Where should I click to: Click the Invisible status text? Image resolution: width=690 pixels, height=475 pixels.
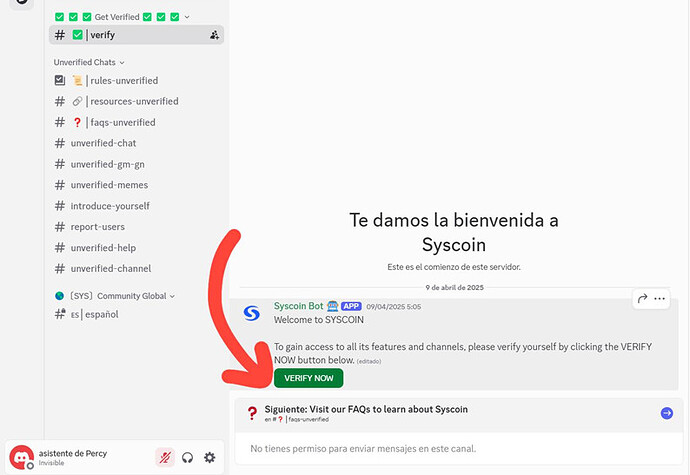tap(51, 463)
